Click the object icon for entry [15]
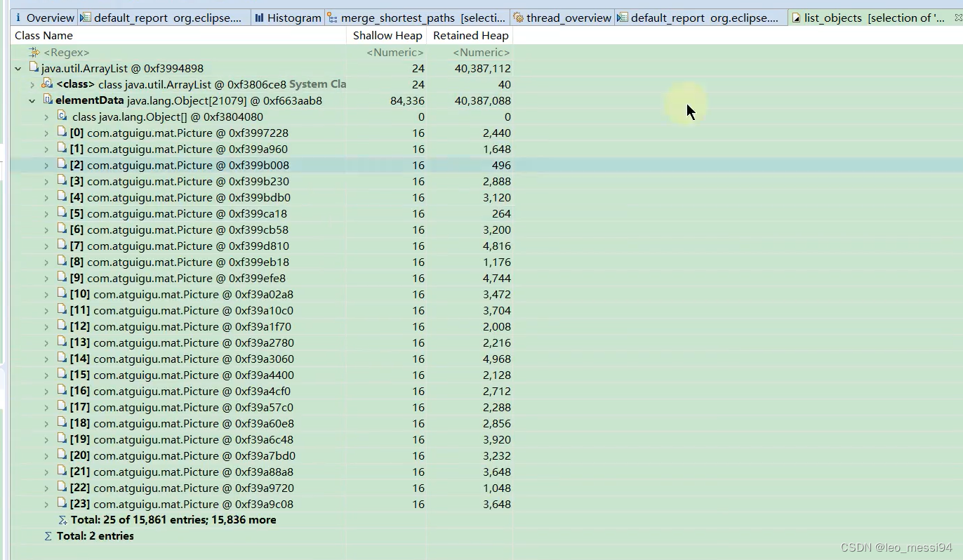 (x=62, y=375)
